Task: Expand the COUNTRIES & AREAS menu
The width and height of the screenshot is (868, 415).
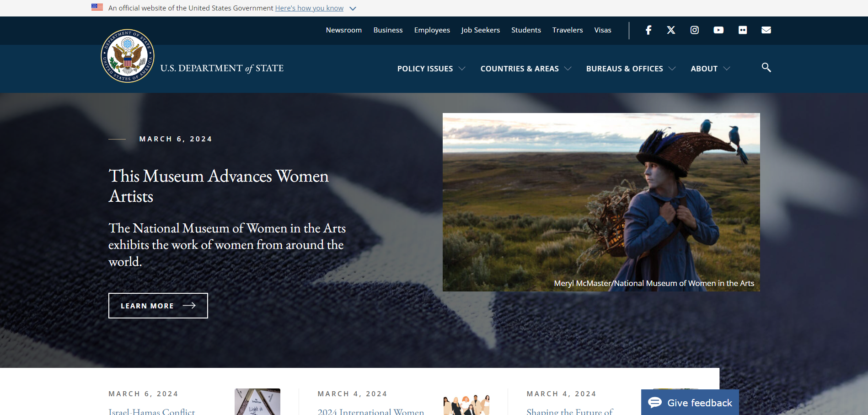Action: [x=569, y=68]
